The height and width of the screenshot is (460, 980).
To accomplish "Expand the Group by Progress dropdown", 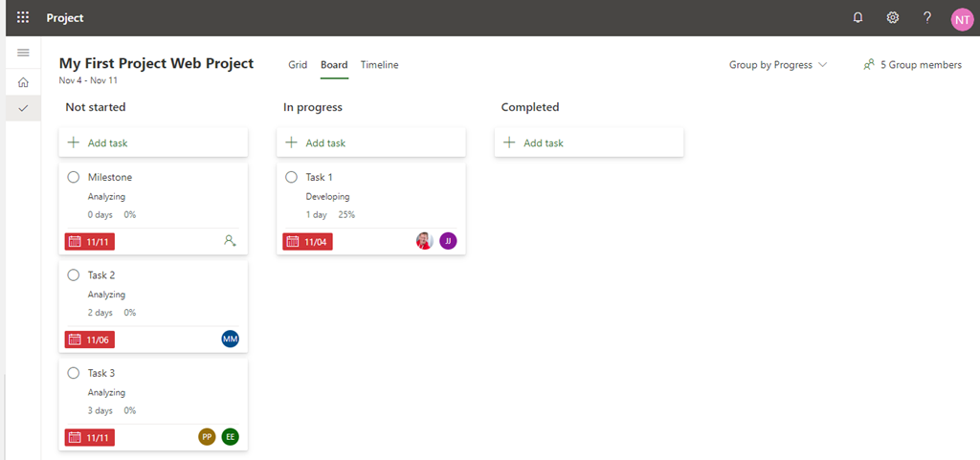I will click(778, 65).
